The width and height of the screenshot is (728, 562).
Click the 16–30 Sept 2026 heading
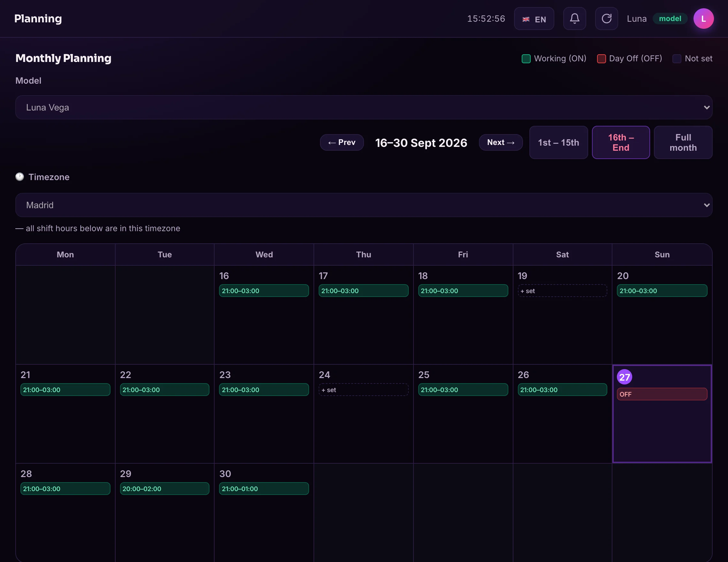coord(421,143)
